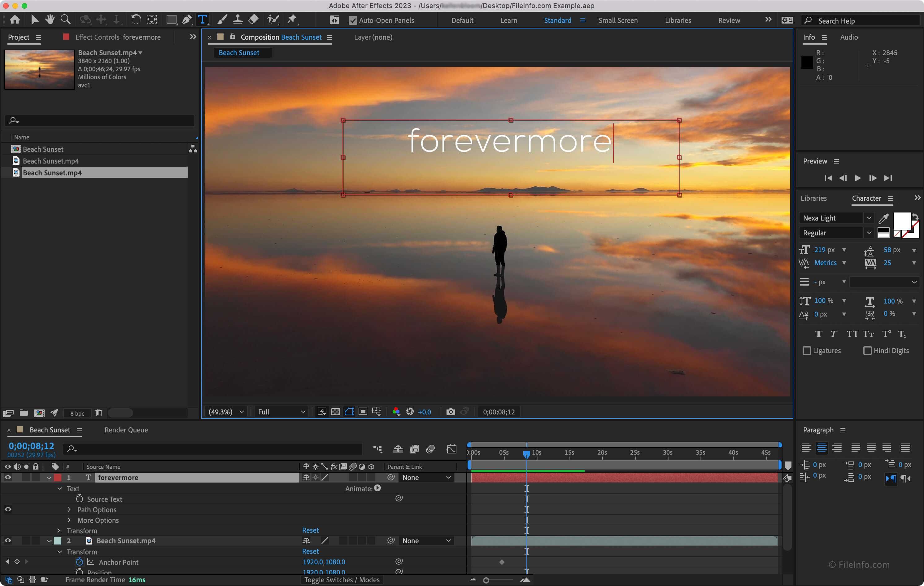The height and width of the screenshot is (586, 924).
Task: Select the Pen tool in toolbar
Action: [186, 20]
